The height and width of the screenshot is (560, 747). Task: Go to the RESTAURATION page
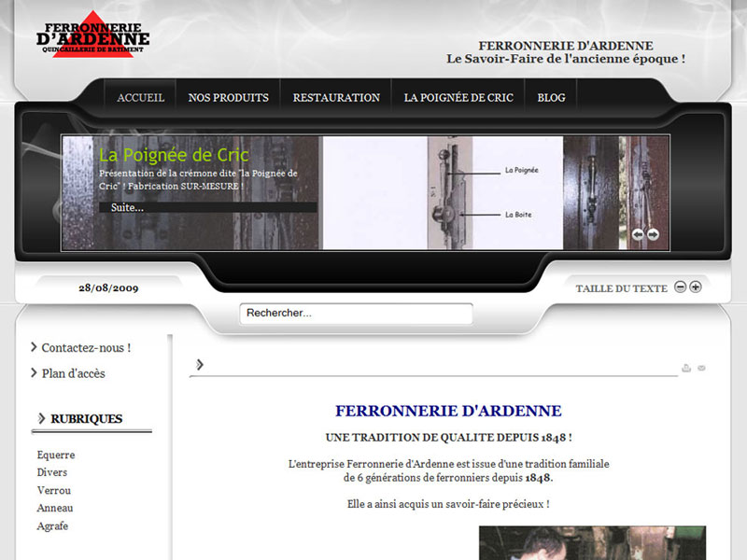click(336, 98)
